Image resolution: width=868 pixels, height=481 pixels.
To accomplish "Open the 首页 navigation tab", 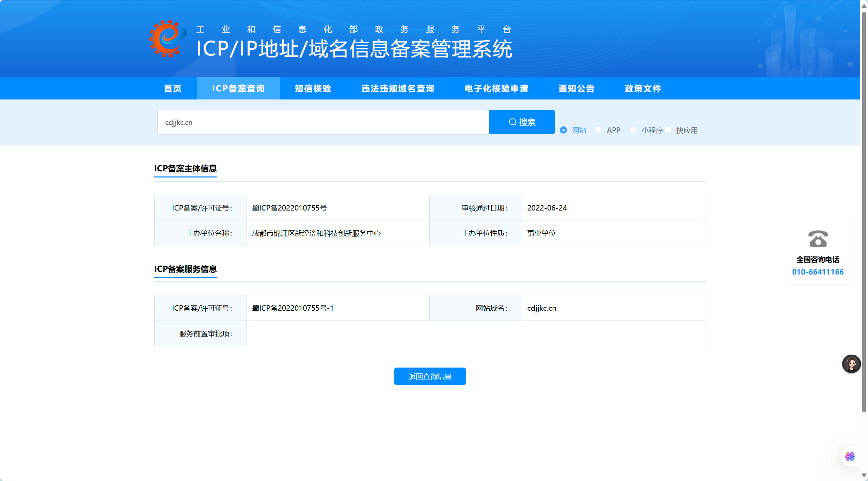I will pyautogui.click(x=173, y=89).
